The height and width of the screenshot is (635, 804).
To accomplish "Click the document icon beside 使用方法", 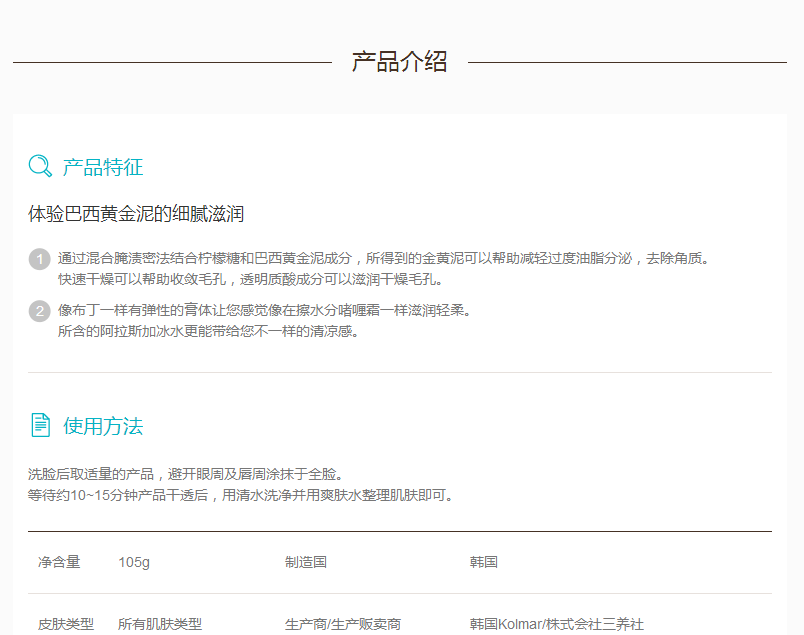I will click(40, 425).
